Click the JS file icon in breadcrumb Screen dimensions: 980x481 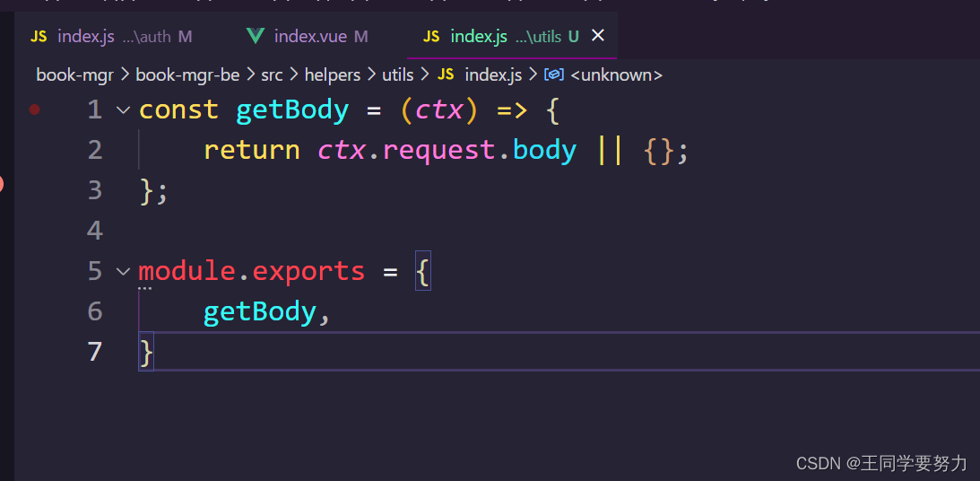point(446,75)
